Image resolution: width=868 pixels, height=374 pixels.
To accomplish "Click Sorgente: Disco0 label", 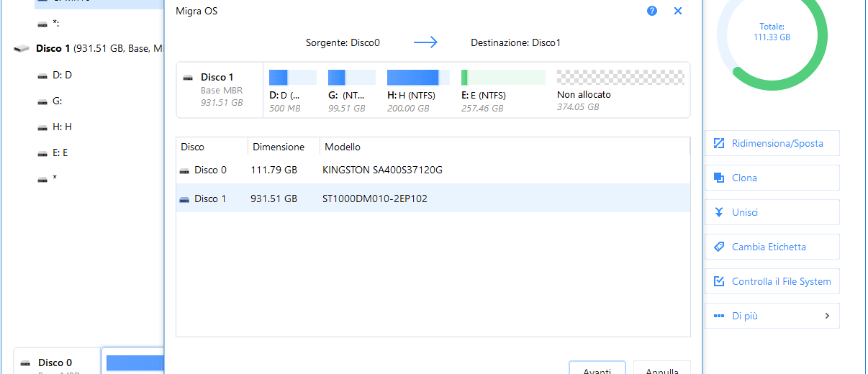I will [x=343, y=43].
